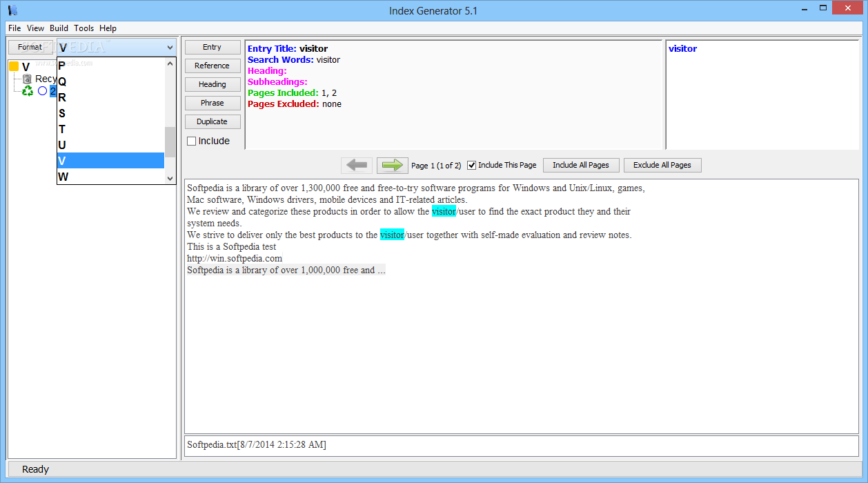Click the Ready status bar text
This screenshot has height=483, width=868.
pos(35,469)
